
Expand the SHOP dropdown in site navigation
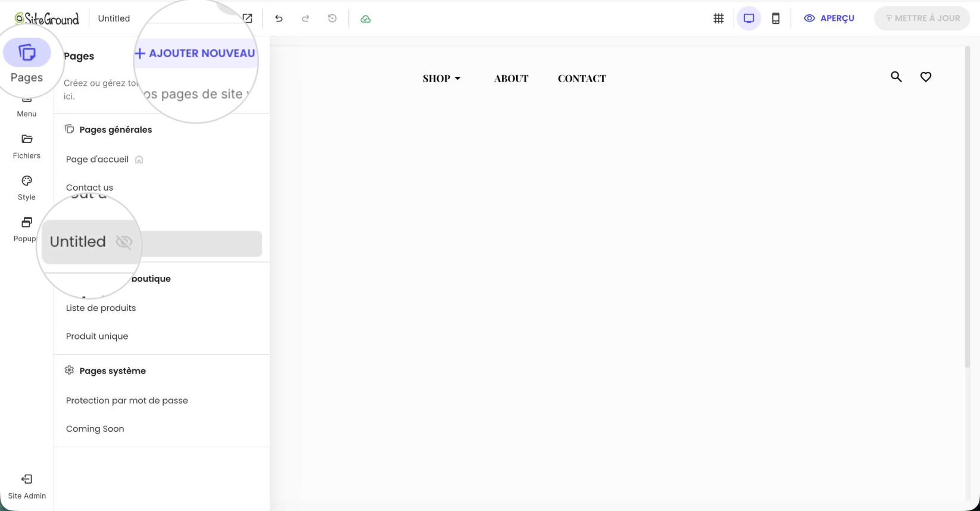(x=442, y=78)
